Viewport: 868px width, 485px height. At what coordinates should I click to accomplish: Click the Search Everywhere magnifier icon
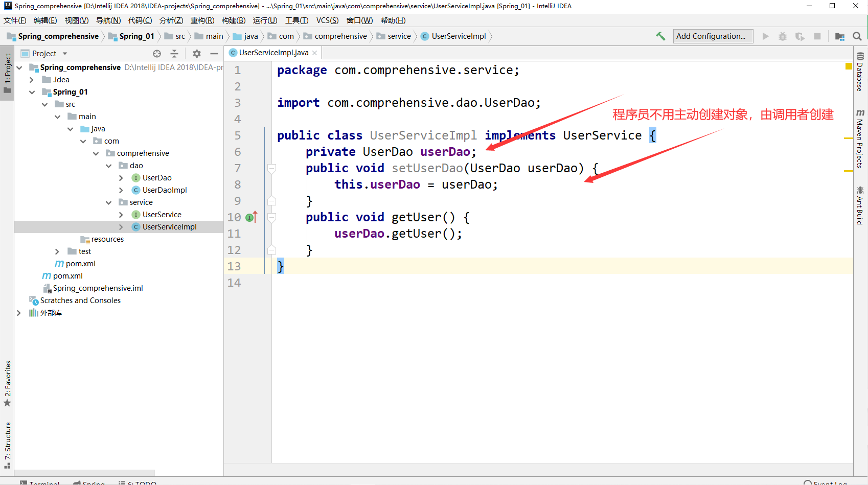(857, 36)
